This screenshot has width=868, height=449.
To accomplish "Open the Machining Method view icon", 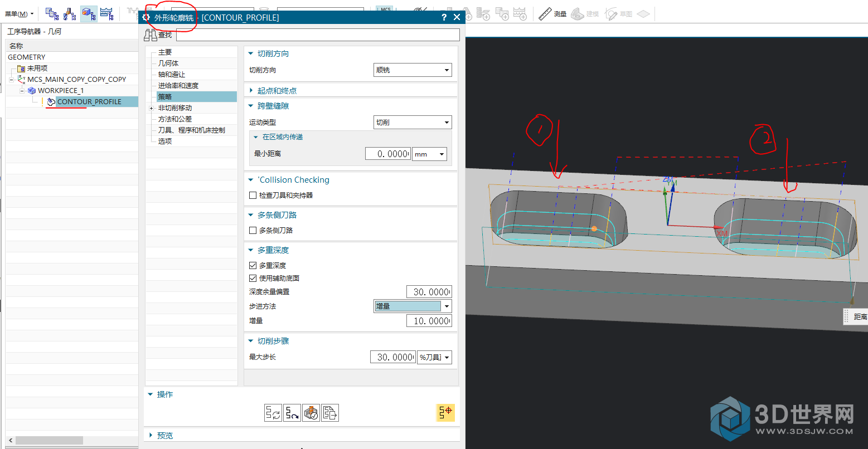I will tap(106, 13).
